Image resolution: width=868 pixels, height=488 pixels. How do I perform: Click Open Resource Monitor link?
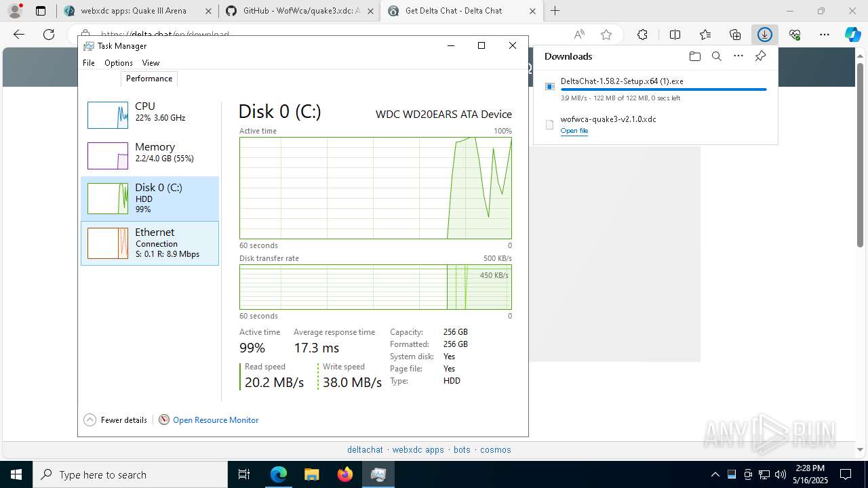click(216, 420)
